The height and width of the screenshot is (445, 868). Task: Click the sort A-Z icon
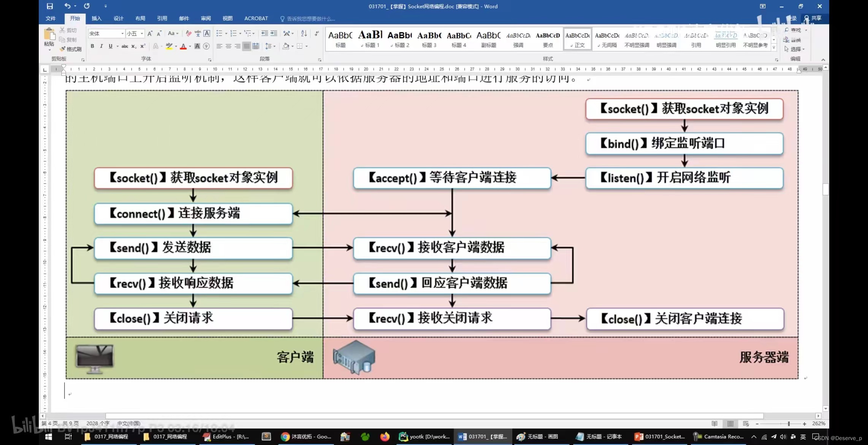(x=304, y=33)
